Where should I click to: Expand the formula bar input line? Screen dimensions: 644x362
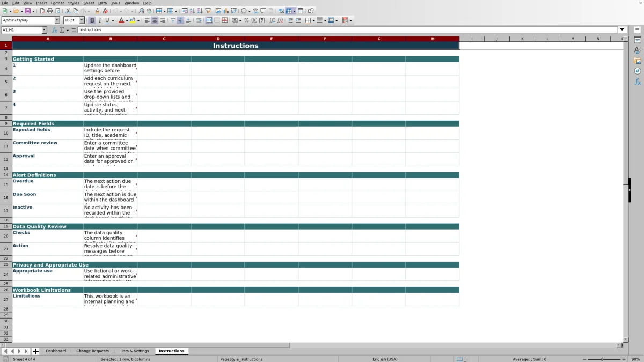click(x=623, y=30)
